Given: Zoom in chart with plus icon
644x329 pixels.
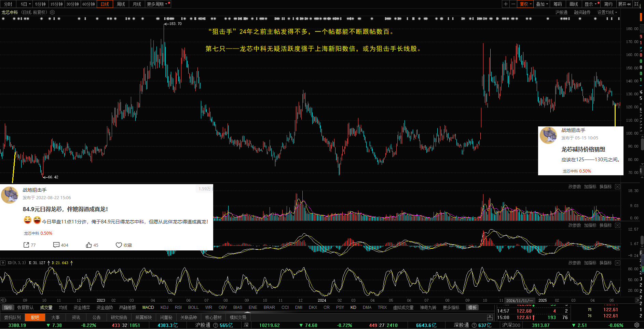Looking at the screenshot, I should coord(506,4).
